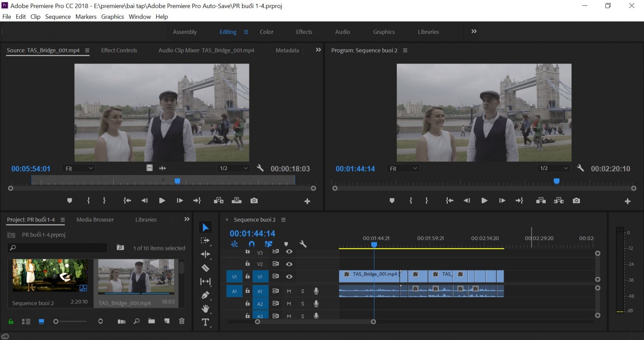The width and height of the screenshot is (644, 340).
Task: Select TAS_Bridge_001.mp4 thumbnail in Project
Action: pos(136,276)
